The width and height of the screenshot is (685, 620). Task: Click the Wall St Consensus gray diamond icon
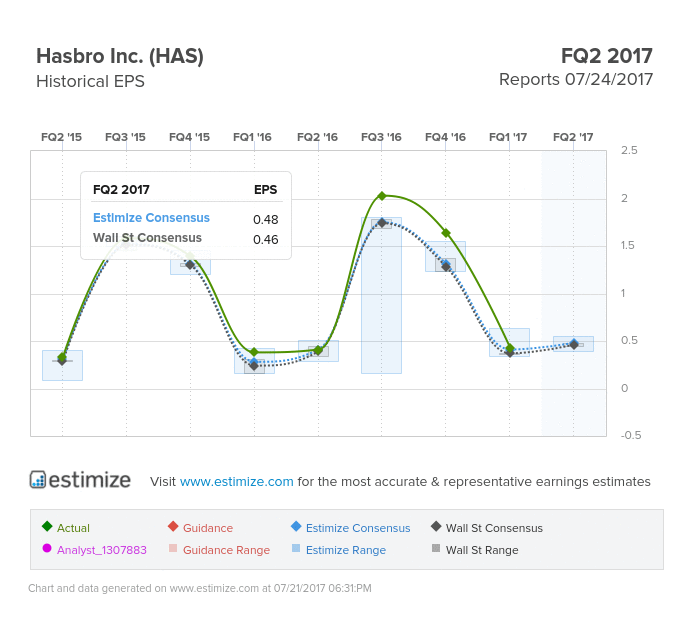(x=436, y=526)
